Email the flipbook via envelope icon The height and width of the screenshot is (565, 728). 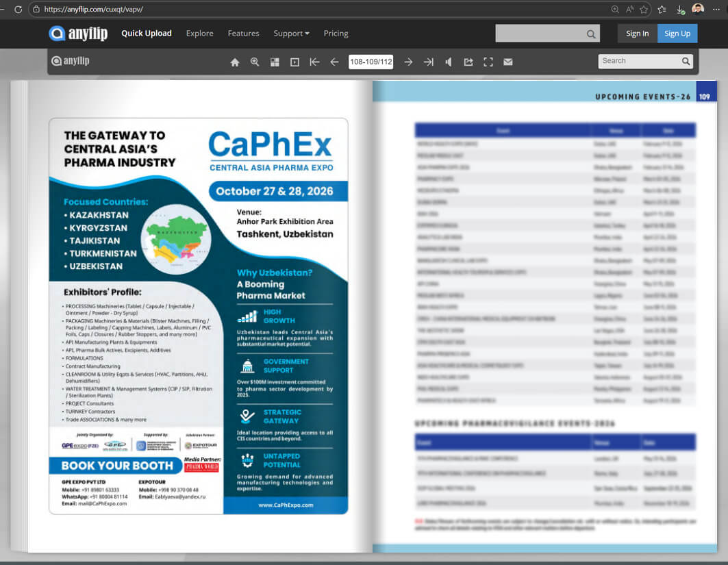508,62
